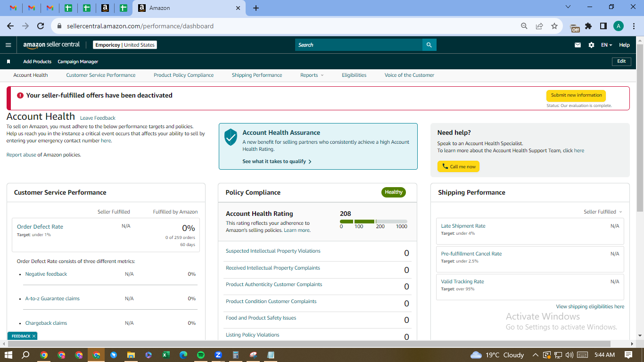
Task: Click the Leave Feedback link
Action: (98, 118)
